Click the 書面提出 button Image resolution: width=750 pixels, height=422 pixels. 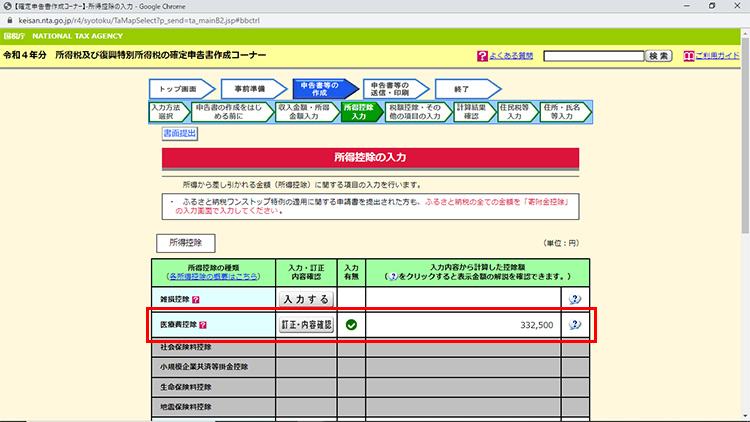click(x=180, y=133)
